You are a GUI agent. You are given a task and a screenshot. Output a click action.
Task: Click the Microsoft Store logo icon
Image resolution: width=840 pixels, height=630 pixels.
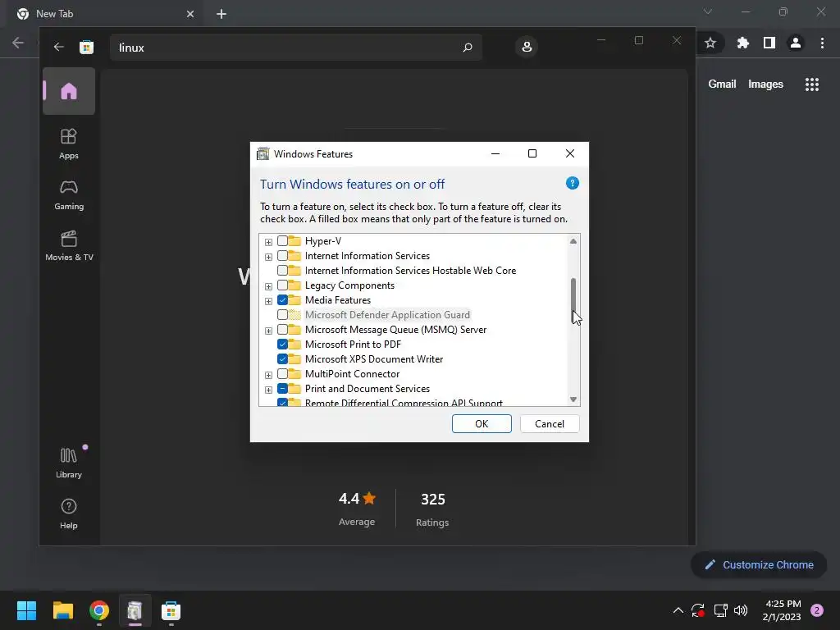click(86, 47)
